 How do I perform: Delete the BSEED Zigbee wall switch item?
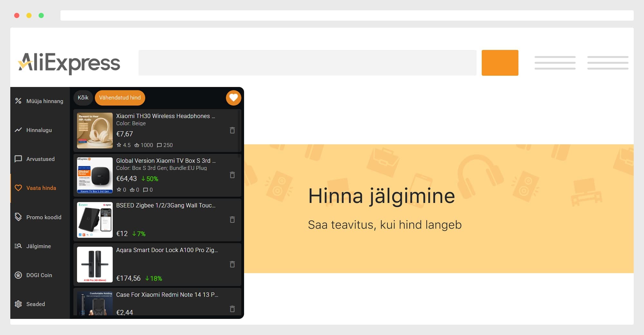click(x=232, y=220)
